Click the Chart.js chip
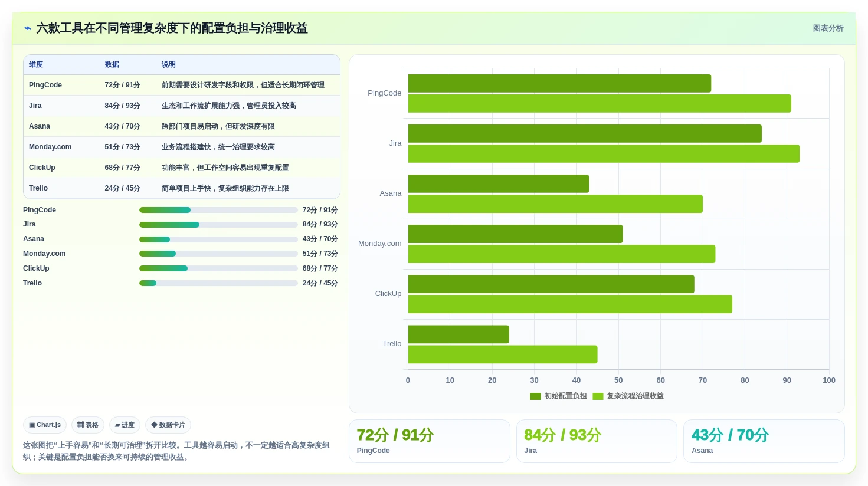Viewport: 868px width, 486px height. [45, 425]
